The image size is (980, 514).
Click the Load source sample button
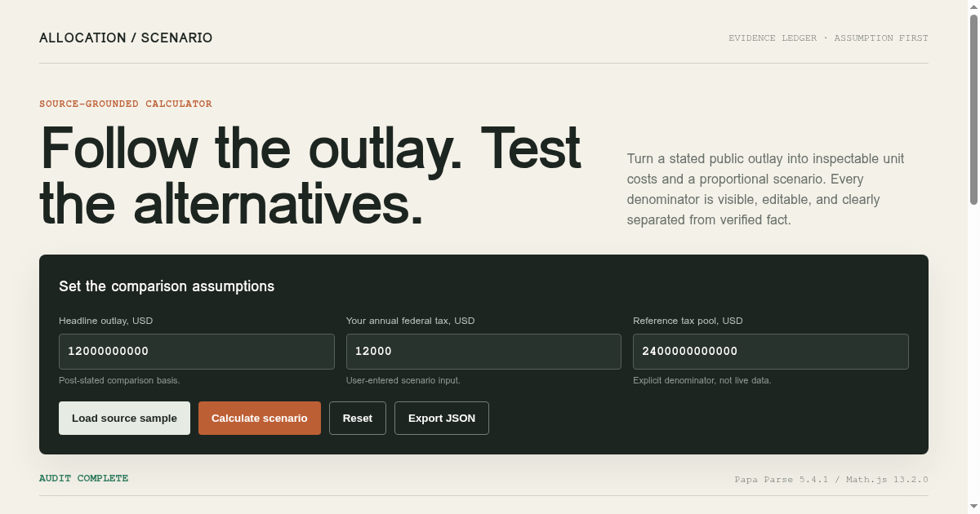(x=124, y=418)
